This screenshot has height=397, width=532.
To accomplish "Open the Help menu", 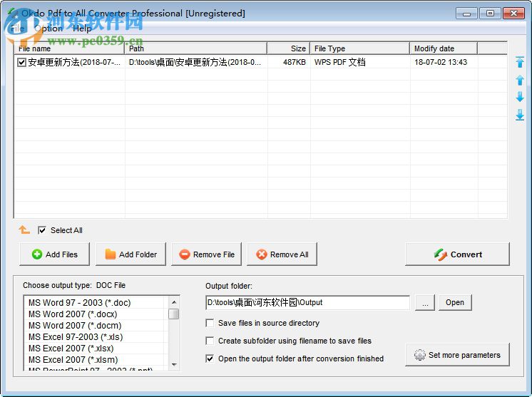I will [x=82, y=29].
